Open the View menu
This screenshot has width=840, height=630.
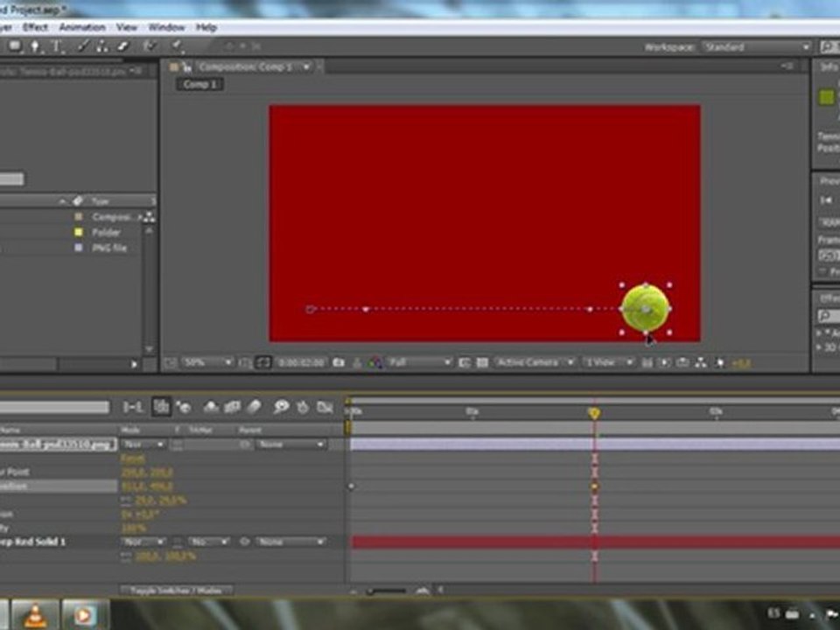(127, 27)
